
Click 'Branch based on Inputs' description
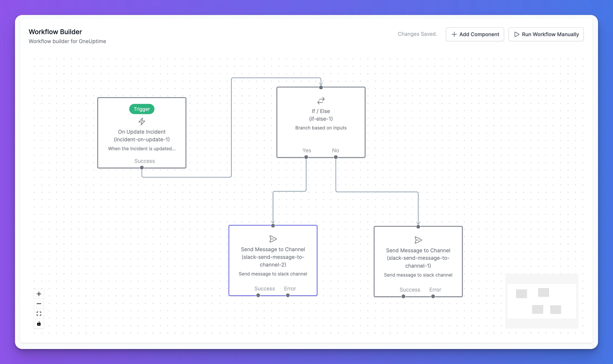pos(321,128)
